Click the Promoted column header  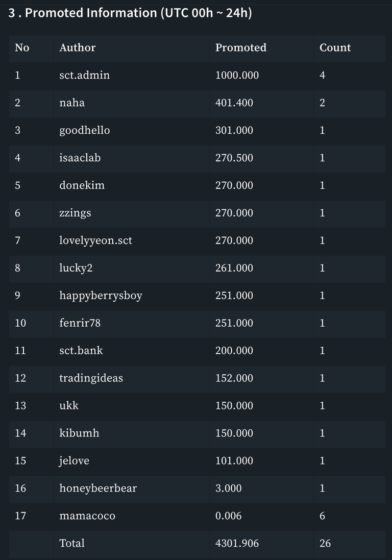pyautogui.click(x=240, y=47)
